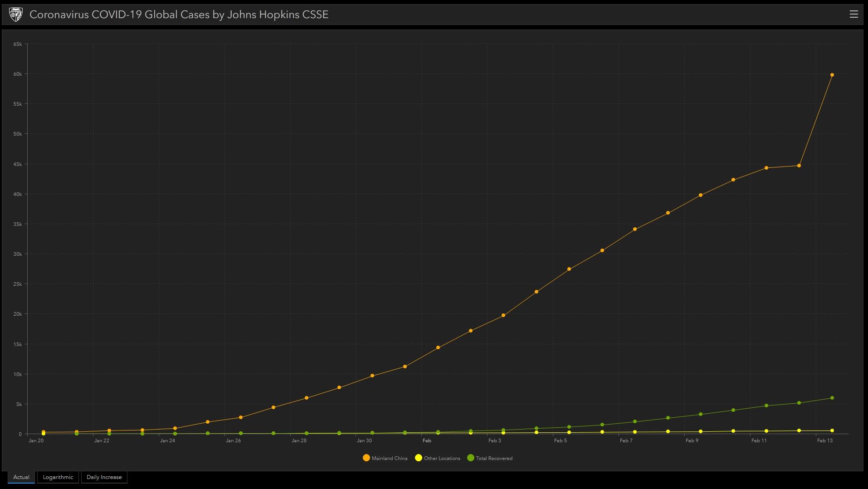Toggle Total Recovered legend marker
The width and height of the screenshot is (868, 489).
470,458
